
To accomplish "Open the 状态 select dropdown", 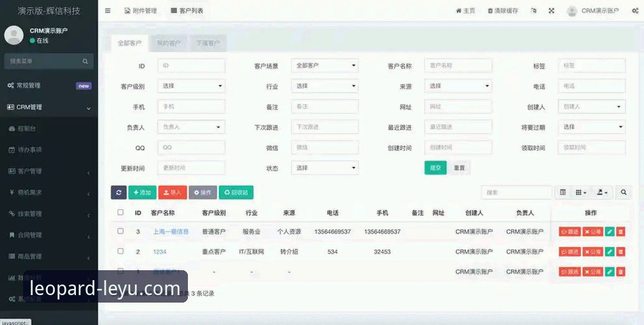I will pos(324,167).
